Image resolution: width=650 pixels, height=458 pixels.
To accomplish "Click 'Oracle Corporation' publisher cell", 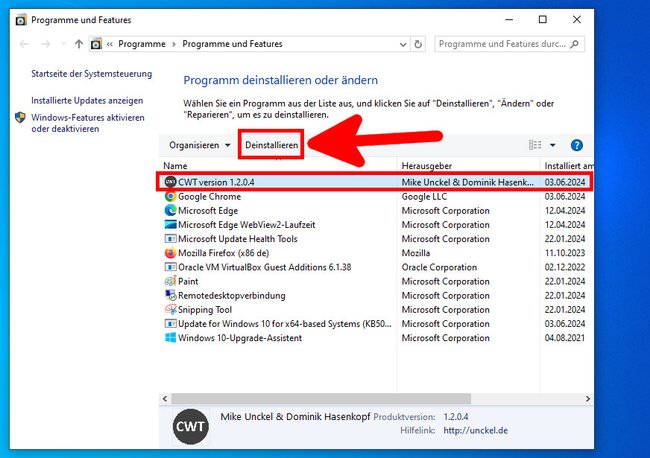I will point(439,267).
